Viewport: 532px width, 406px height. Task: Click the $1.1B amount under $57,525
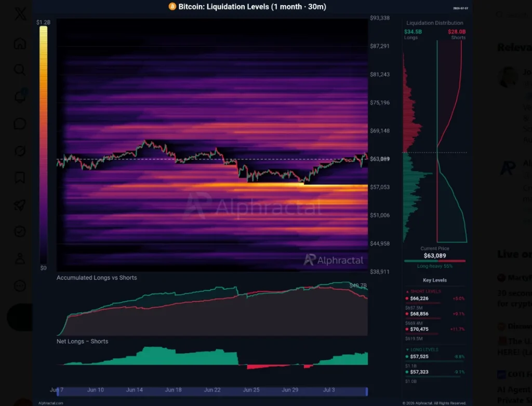[410, 366]
